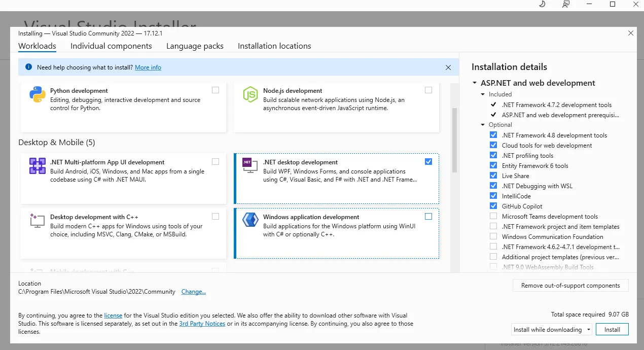Viewport: 644px width, 350px height.
Task: Click the Installation details heading
Action: pos(509,67)
